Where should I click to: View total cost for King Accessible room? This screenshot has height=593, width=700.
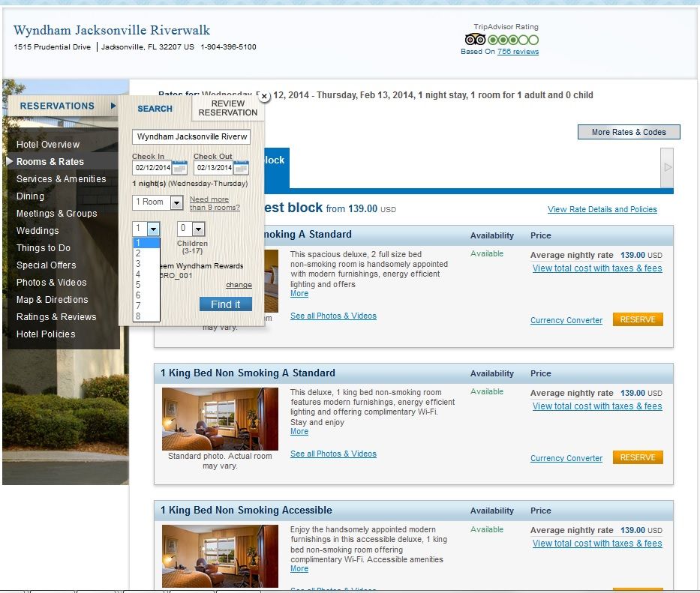coord(597,543)
